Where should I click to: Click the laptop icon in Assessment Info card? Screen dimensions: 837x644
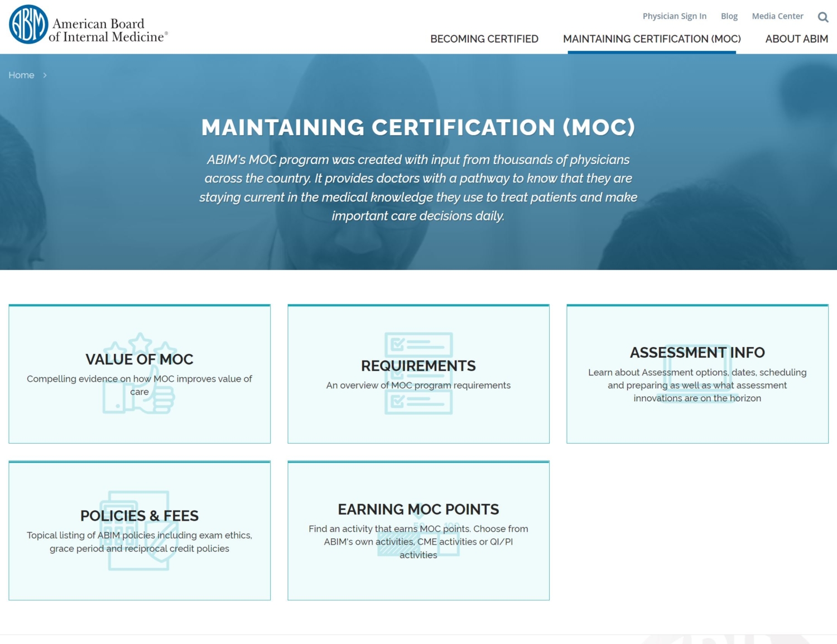click(698, 373)
